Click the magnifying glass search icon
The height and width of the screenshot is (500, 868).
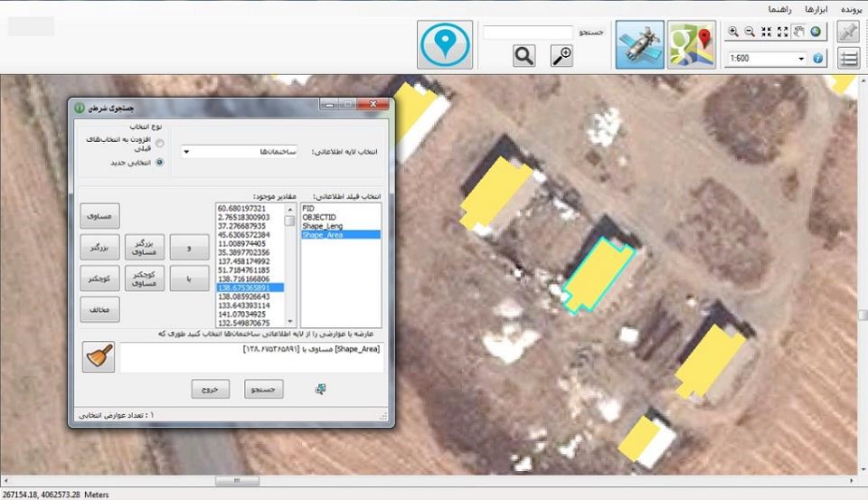(524, 56)
